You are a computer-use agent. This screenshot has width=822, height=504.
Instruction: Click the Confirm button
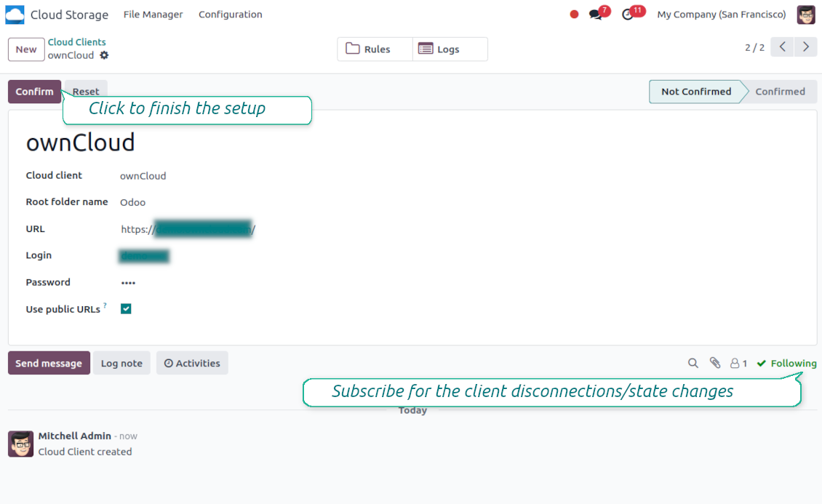(34, 92)
